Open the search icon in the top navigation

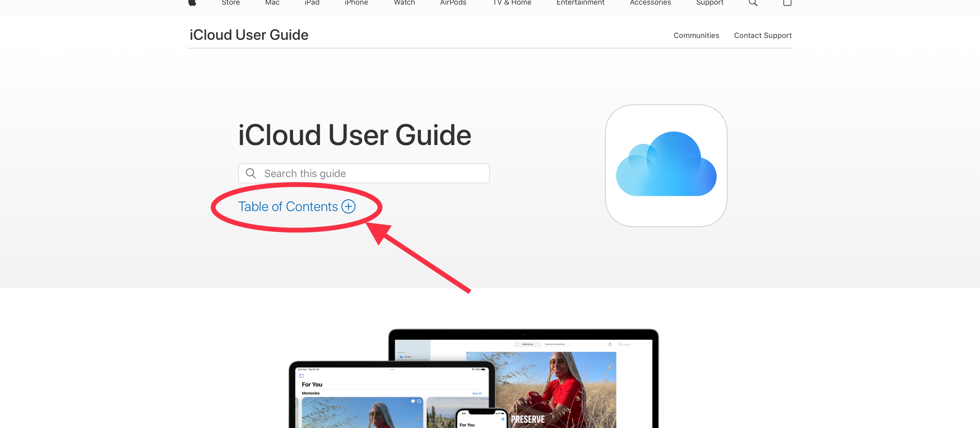[752, 3]
